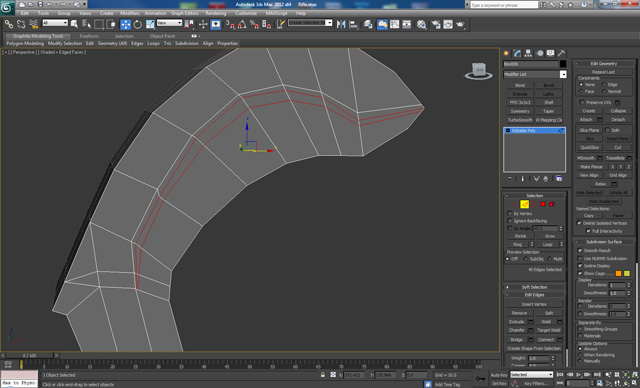Click the QuickSlice button
Screen dimensions: 640x388
pos(589,147)
